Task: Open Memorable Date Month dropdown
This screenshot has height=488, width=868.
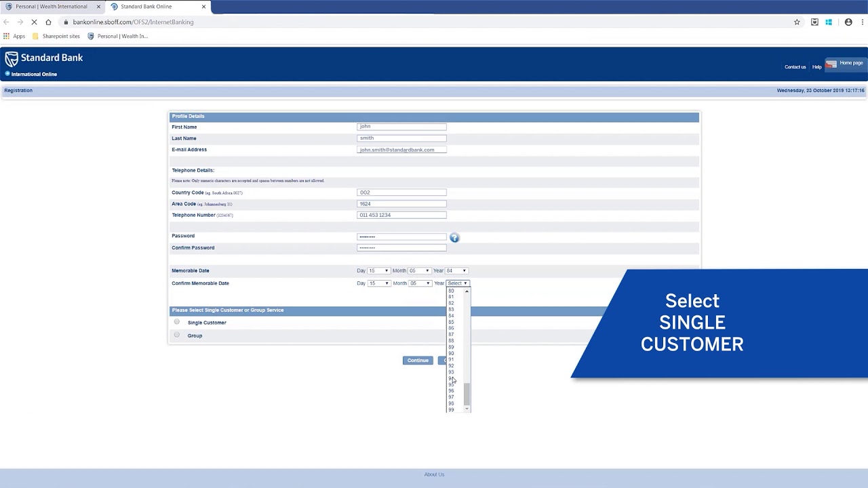Action: tap(419, 270)
